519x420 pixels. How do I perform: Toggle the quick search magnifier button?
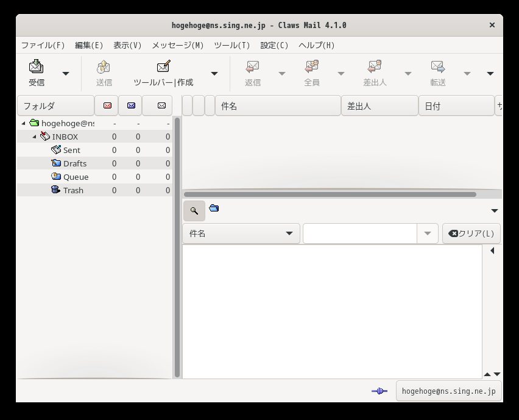[x=194, y=211]
